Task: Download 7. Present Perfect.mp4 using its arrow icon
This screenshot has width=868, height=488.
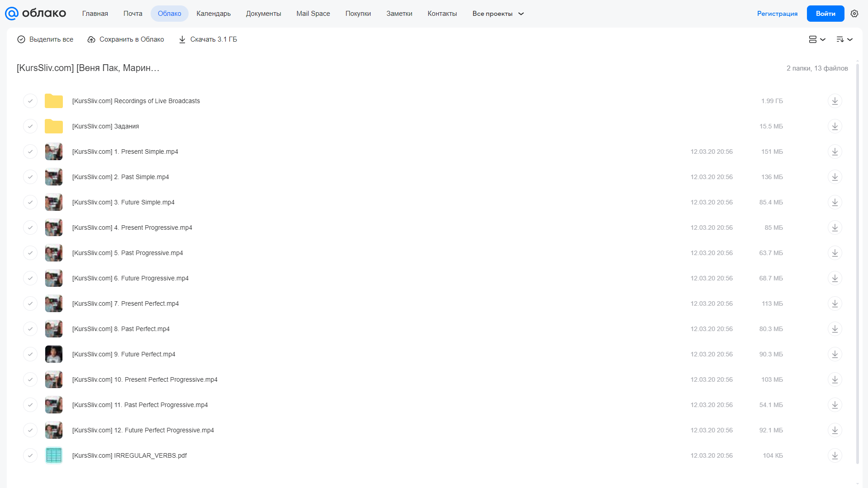Action: click(x=835, y=303)
